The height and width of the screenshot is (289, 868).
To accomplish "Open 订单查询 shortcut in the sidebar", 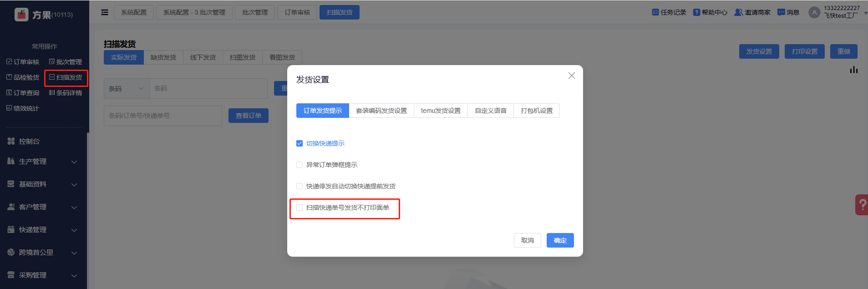I will coord(23,93).
